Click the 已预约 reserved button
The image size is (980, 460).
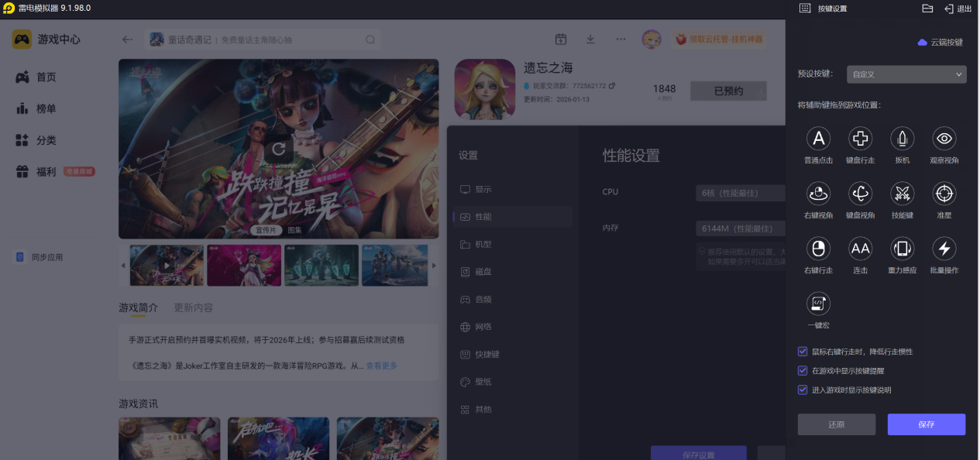click(728, 91)
